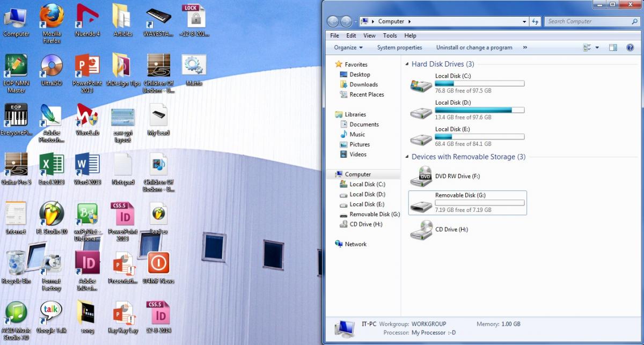Screen dimensions: 644x345
Task: Click the refresh button beside address bar
Action: point(535,21)
